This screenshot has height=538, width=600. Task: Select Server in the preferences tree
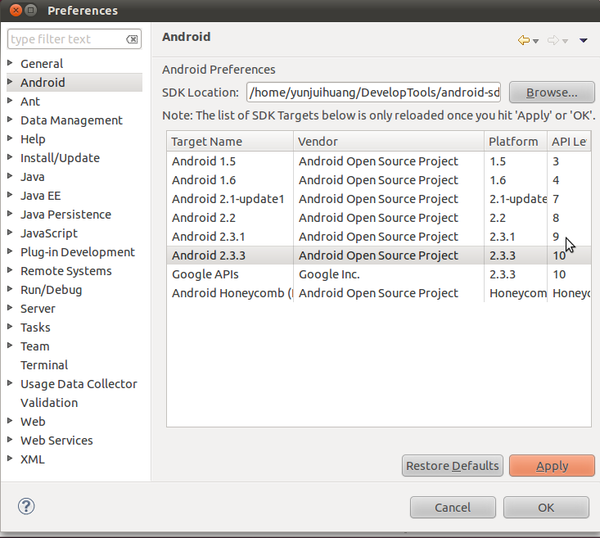pyautogui.click(x=38, y=308)
